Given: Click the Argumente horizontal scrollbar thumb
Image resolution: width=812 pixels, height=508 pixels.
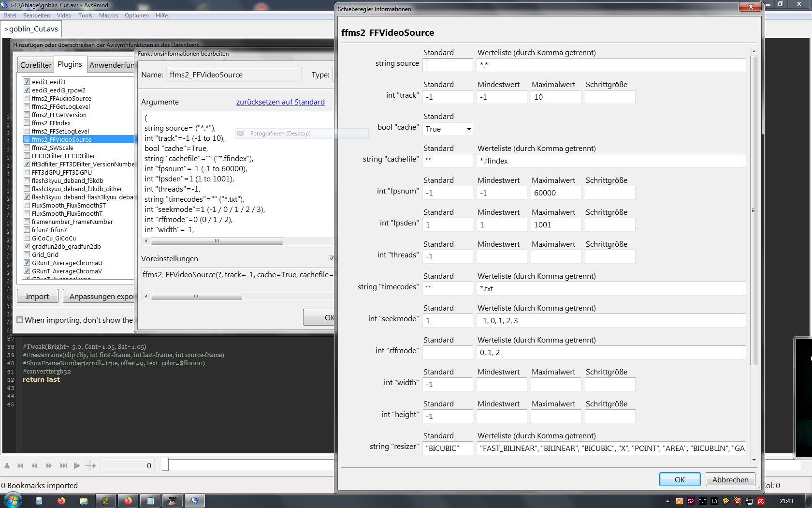Looking at the screenshot, I should (217, 241).
